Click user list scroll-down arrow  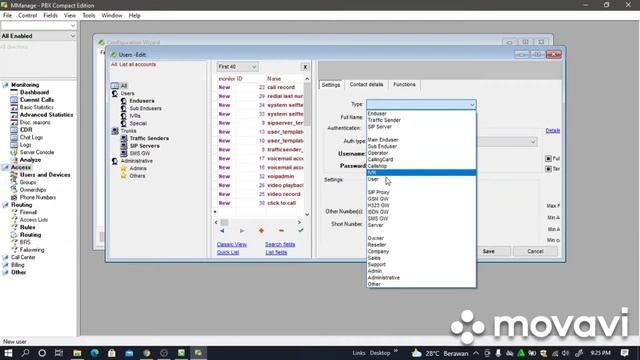point(307,214)
